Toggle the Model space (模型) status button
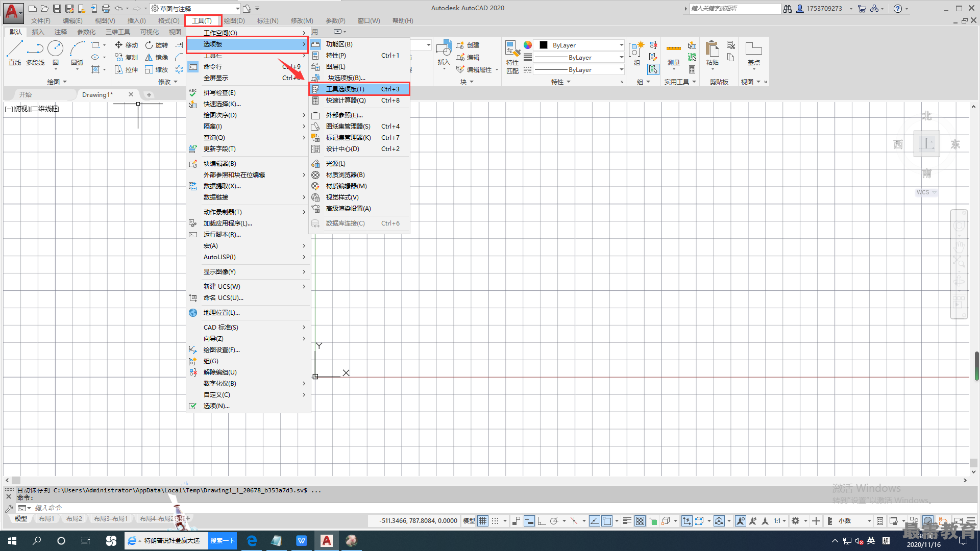 pyautogui.click(x=469, y=521)
